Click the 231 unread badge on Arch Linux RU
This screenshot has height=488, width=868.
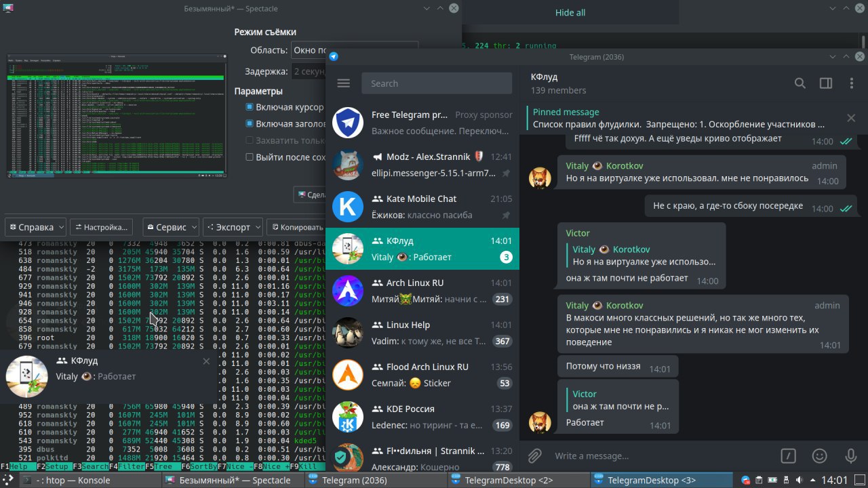502,299
